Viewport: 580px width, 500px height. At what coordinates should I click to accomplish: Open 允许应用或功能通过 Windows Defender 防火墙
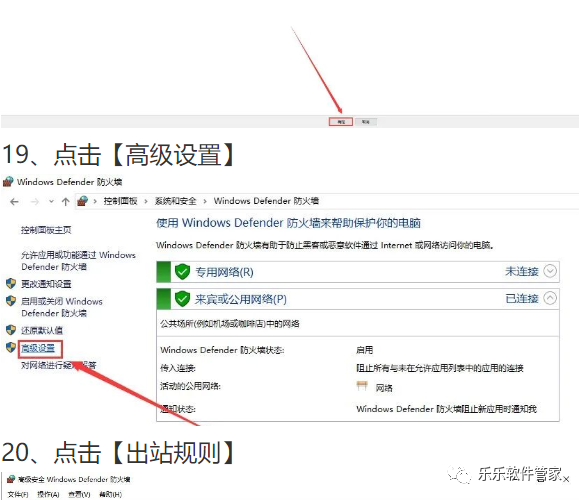tap(78, 261)
